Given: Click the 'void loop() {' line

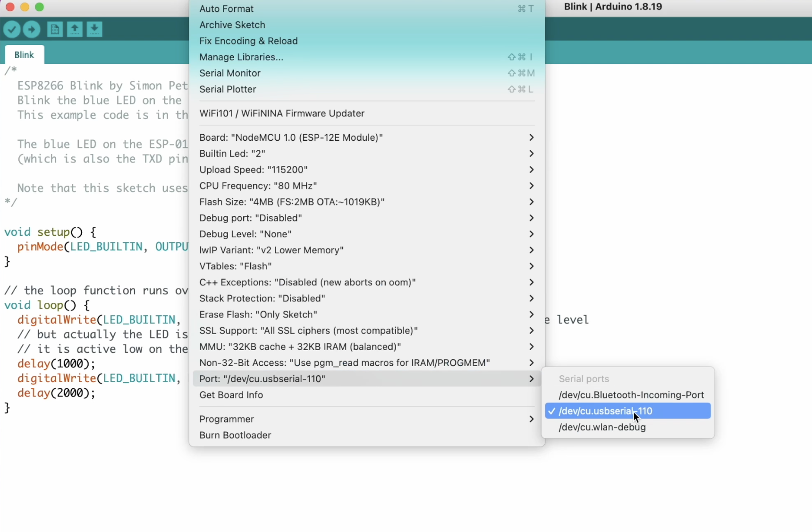Looking at the screenshot, I should (x=47, y=305).
